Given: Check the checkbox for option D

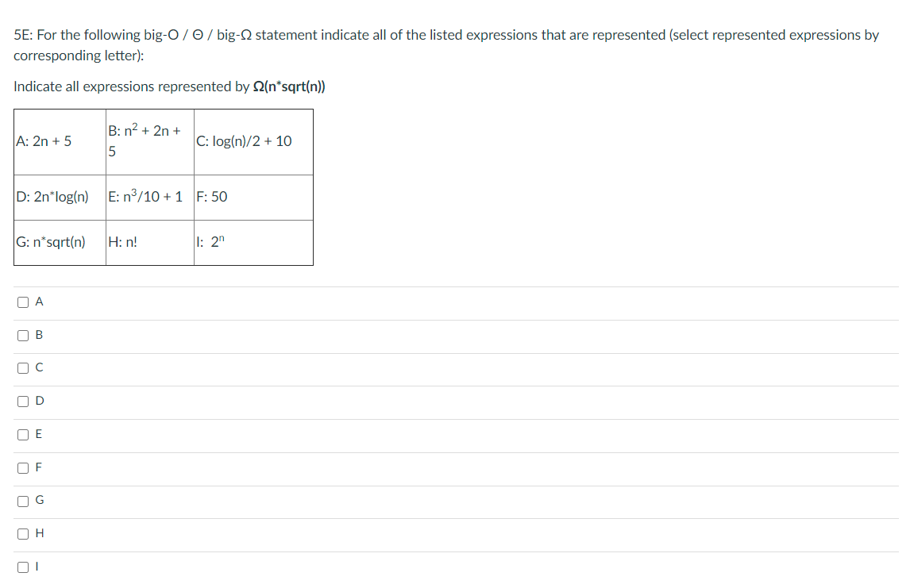Looking at the screenshot, I should [21, 401].
